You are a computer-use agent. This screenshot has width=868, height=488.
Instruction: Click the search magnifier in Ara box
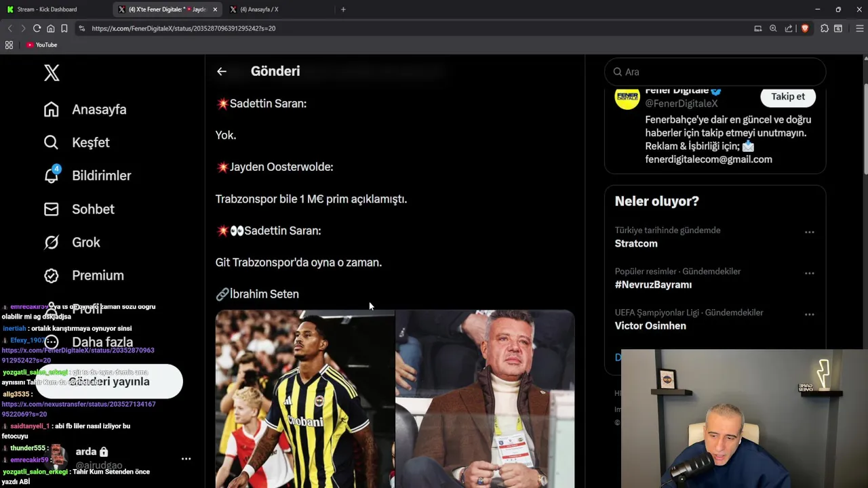pyautogui.click(x=618, y=72)
